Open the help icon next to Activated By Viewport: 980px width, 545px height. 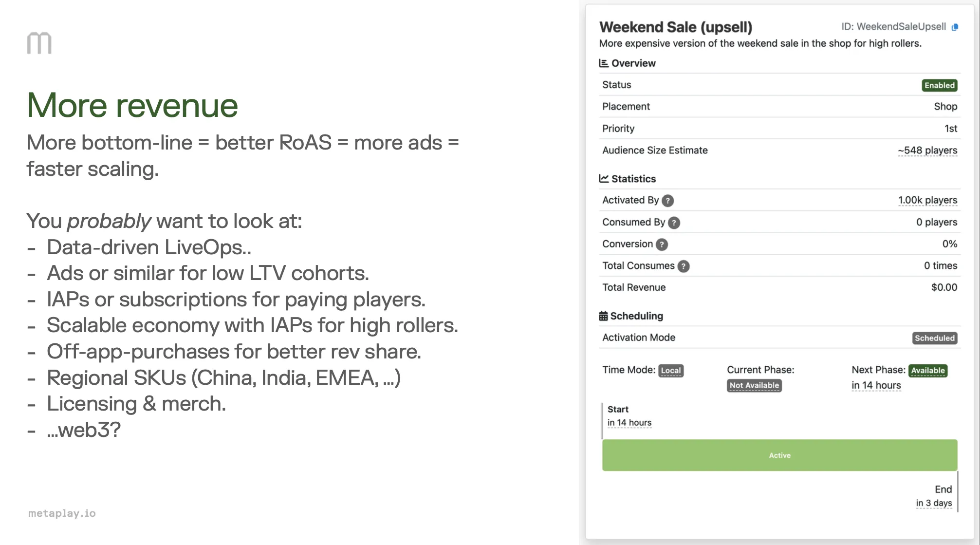[667, 200]
